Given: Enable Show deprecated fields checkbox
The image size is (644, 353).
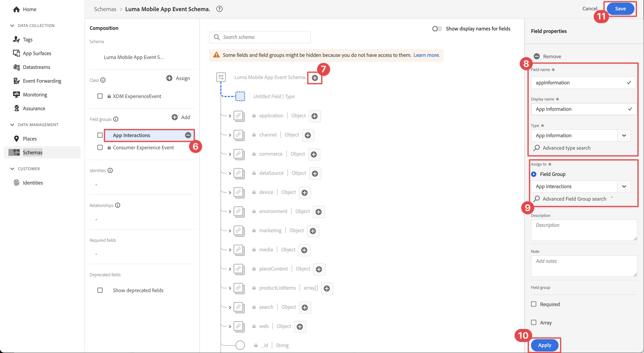Looking at the screenshot, I should (100, 290).
